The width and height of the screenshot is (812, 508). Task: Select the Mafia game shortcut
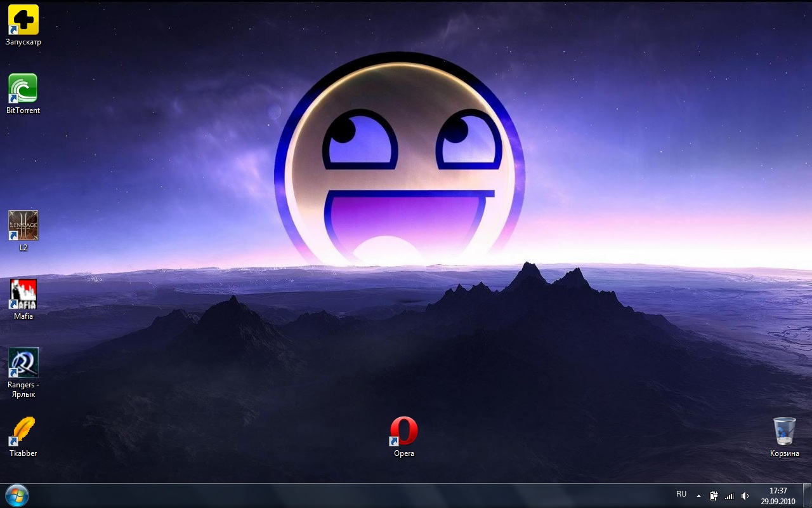tap(23, 294)
